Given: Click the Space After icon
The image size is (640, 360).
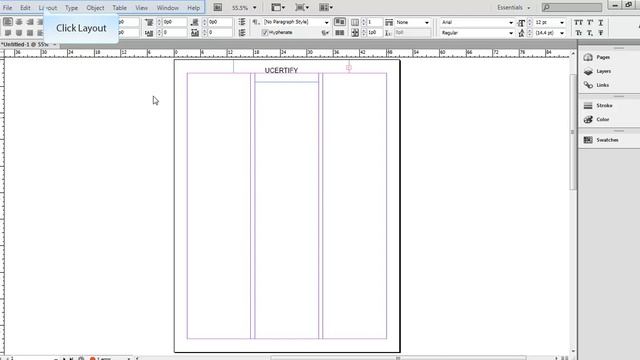Looking at the screenshot, I should click(195, 22).
